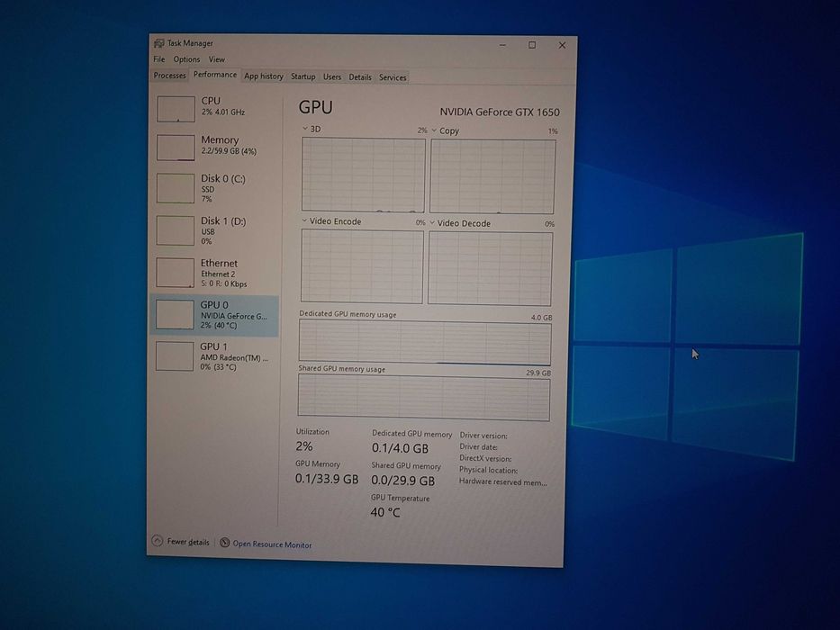The image size is (840, 630).
Task: Click the Performance tab
Action: [215, 75]
